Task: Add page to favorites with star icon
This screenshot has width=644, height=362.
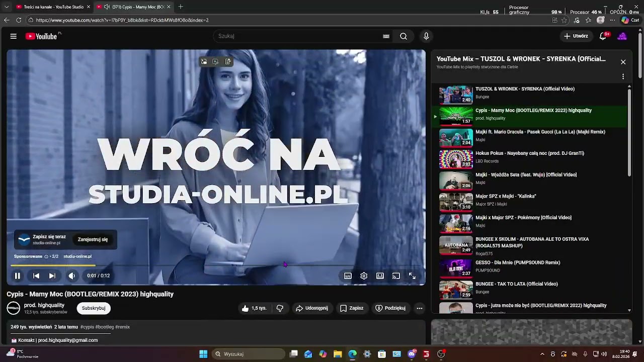Action: [564, 20]
